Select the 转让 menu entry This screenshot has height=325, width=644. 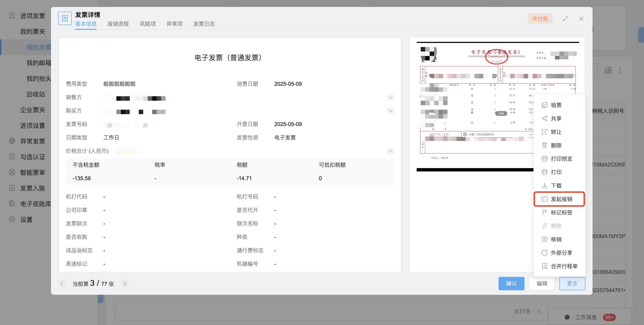click(x=559, y=132)
